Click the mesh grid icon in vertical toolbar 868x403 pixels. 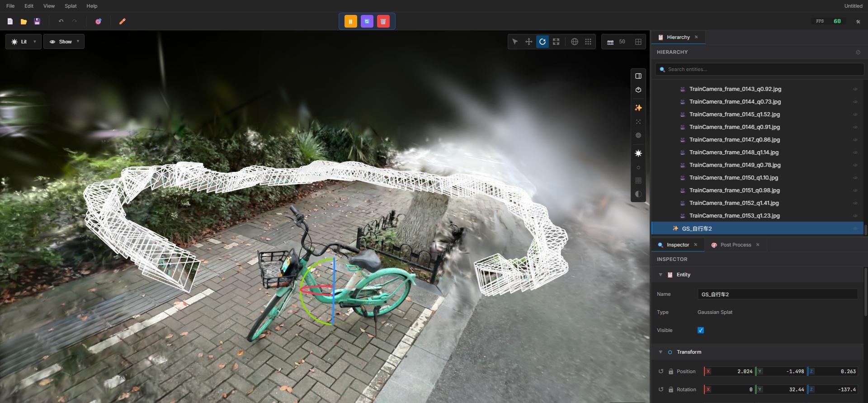[638, 180]
